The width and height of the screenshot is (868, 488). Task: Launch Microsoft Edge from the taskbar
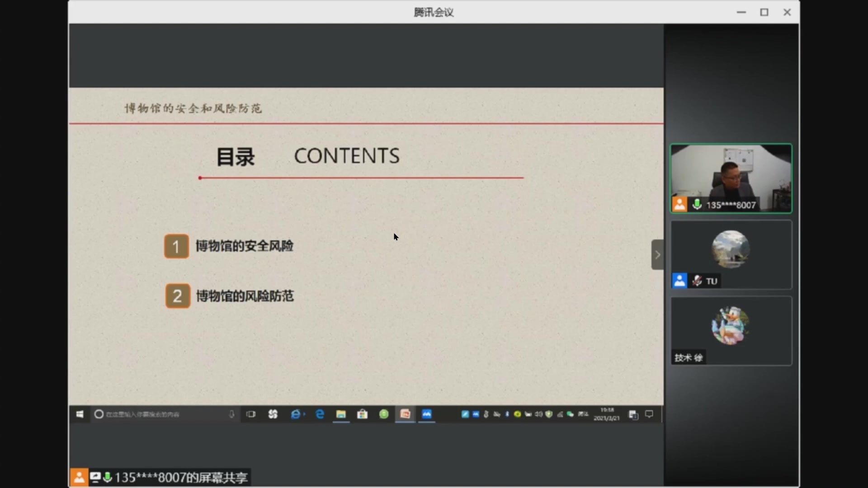click(x=320, y=414)
